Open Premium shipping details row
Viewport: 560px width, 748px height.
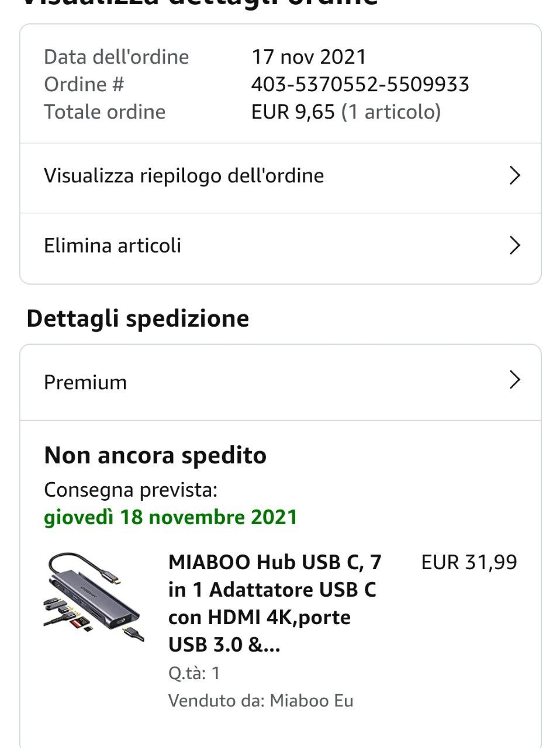pos(85,382)
